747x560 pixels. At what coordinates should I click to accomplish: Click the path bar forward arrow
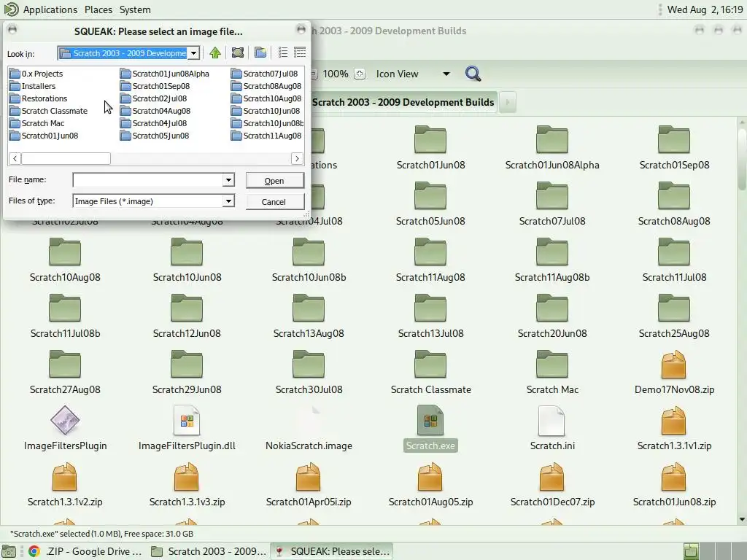(508, 102)
